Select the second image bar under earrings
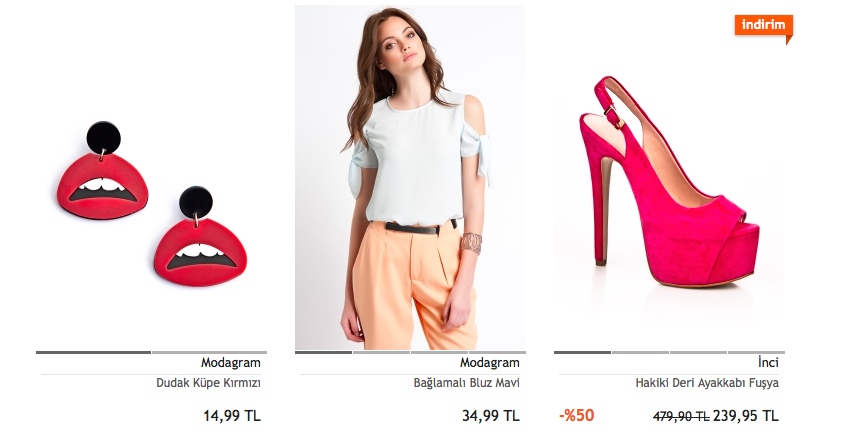The height and width of the screenshot is (444, 848). 210,352
